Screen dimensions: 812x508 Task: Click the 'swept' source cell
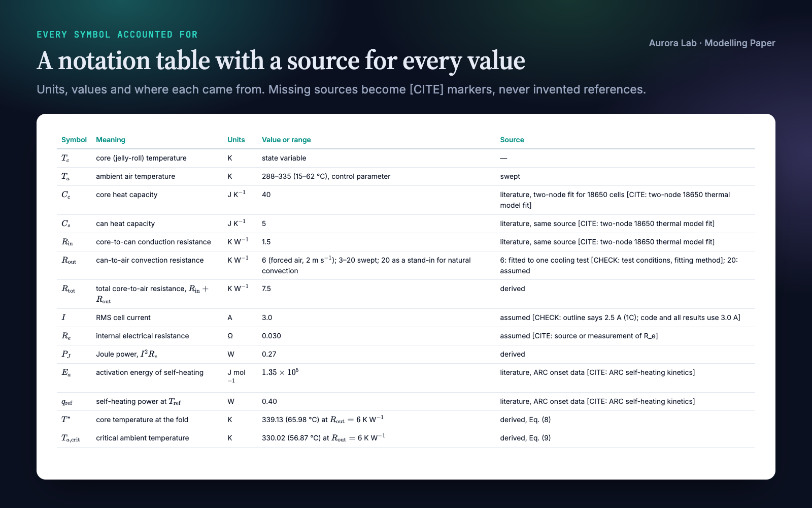(x=510, y=176)
